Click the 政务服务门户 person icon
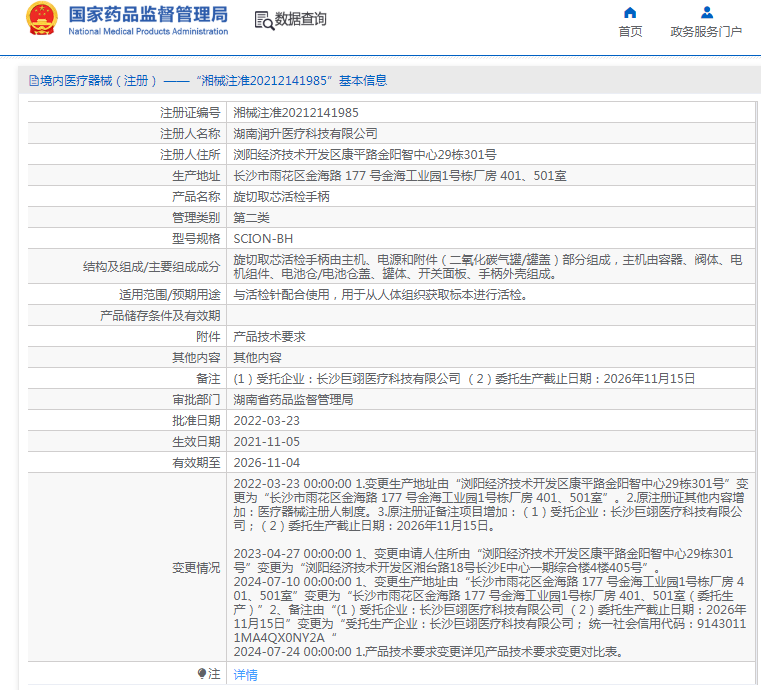Image resolution: width=761 pixels, height=690 pixels. [706, 13]
